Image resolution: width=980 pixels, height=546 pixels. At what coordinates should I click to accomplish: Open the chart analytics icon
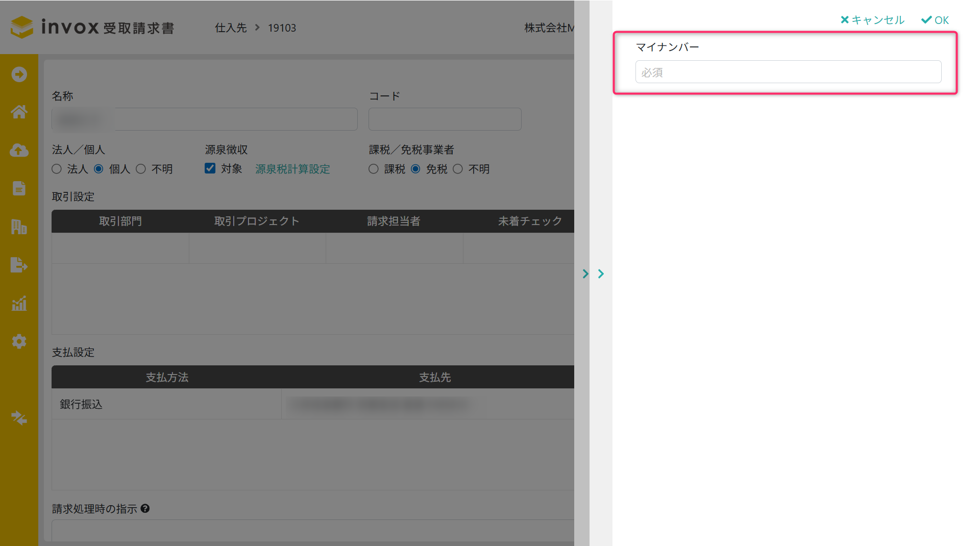pyautogui.click(x=19, y=303)
